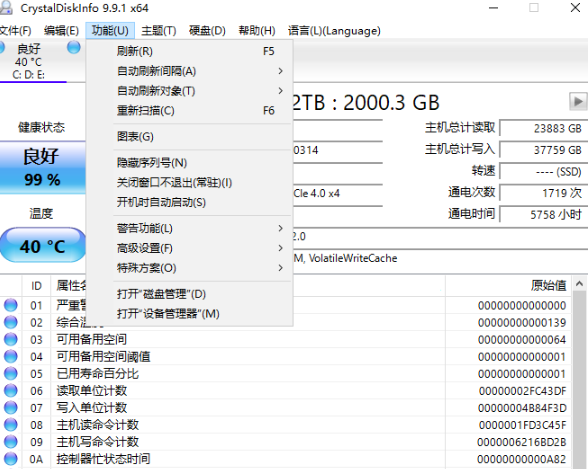Click status orb for attribute 01

tap(10, 305)
